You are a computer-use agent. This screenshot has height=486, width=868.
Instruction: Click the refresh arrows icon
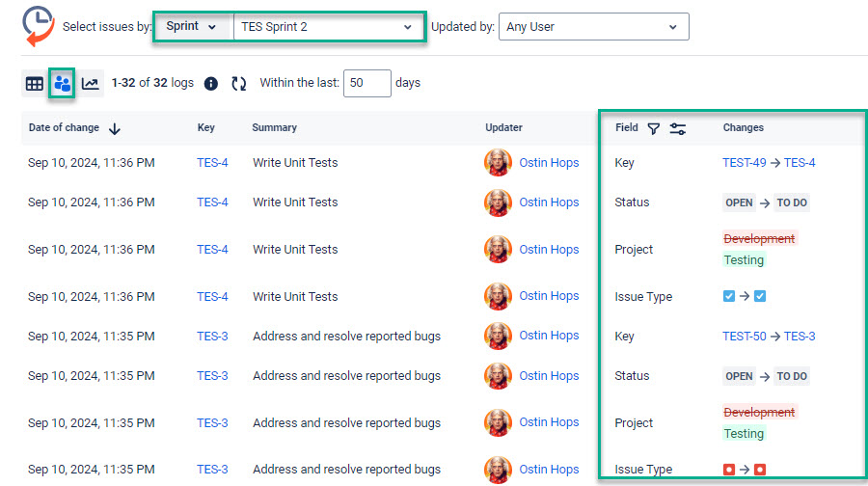tap(239, 84)
